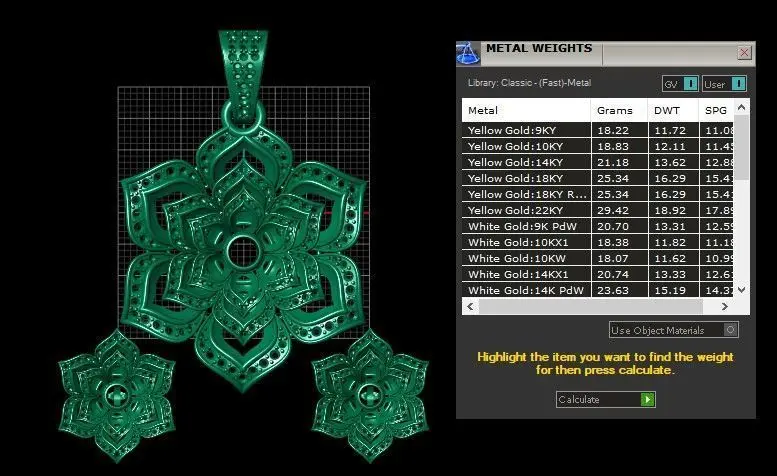This screenshot has width=777, height=476.
Task: Select the Yellow Gold:18KY R... row
Action: [x=598, y=194]
